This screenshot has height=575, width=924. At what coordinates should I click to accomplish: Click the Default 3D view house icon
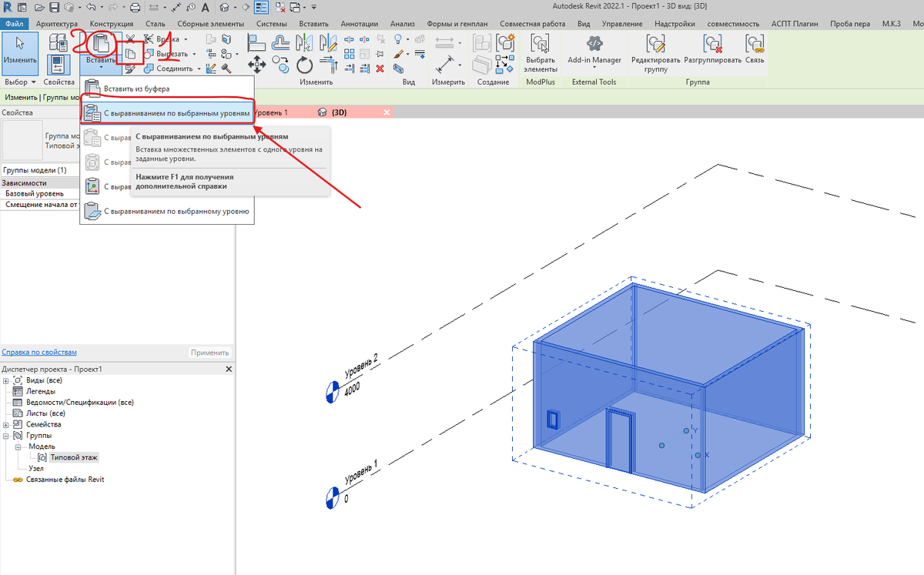pyautogui.click(x=223, y=8)
